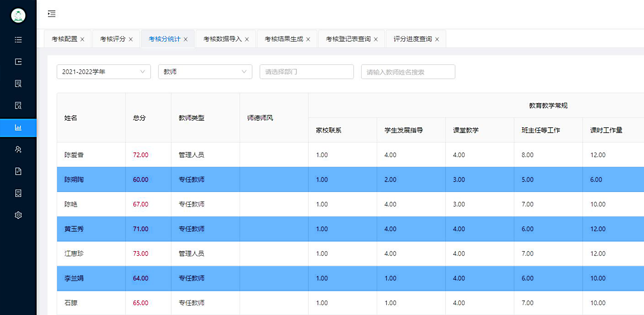Image resolution: width=644 pixels, height=315 pixels.
Task: Expand the 2021-2022学年 year dropdown
Action: pyautogui.click(x=104, y=72)
